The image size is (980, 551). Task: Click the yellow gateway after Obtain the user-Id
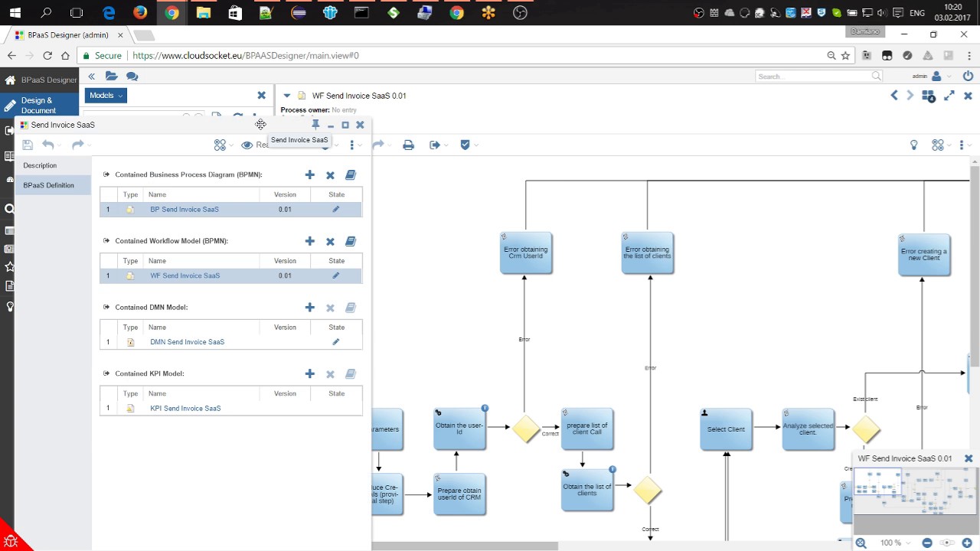point(525,429)
